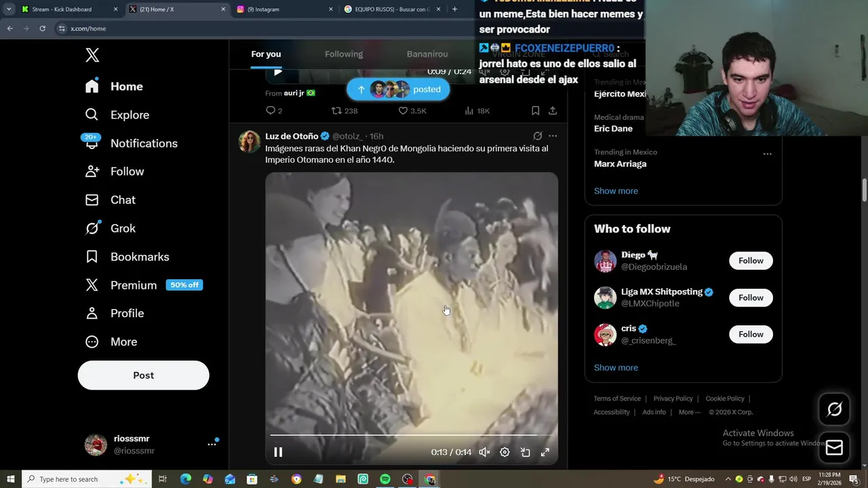
Task: Switch to the EQUIPO RUSOS search tab
Action: point(393,9)
